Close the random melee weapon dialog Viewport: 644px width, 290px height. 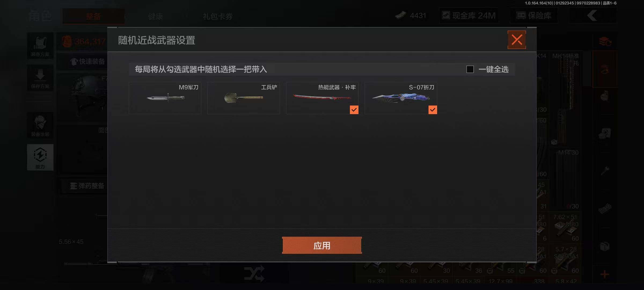coord(517,40)
